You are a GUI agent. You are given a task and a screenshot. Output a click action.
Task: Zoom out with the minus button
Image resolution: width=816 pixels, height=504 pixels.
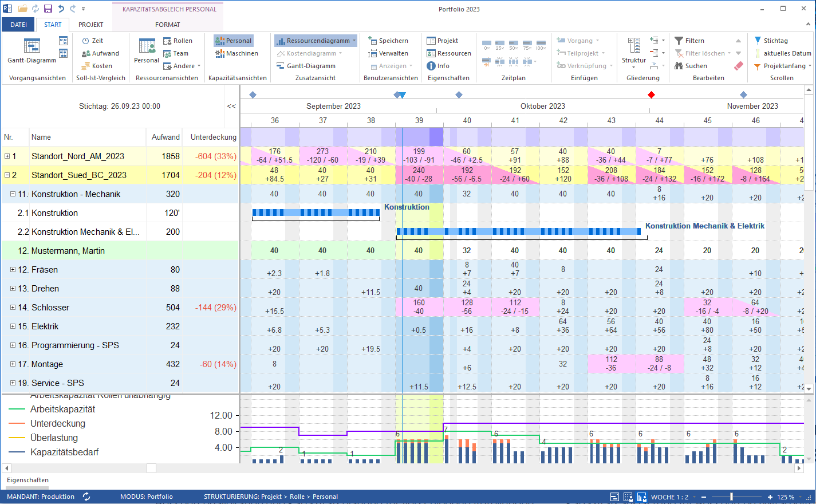[704, 497]
